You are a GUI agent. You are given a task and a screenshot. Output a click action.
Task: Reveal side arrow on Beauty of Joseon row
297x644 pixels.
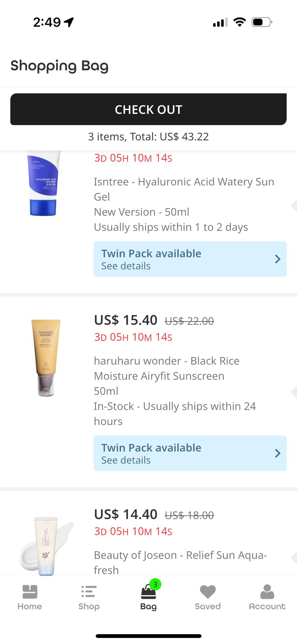pyautogui.click(x=293, y=558)
